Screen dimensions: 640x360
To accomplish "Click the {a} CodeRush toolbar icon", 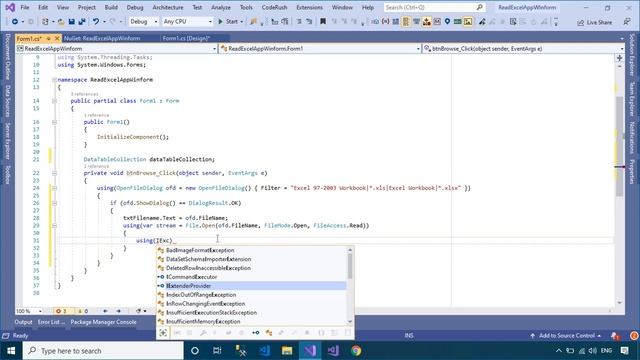I will pyautogui.click(x=385, y=22).
